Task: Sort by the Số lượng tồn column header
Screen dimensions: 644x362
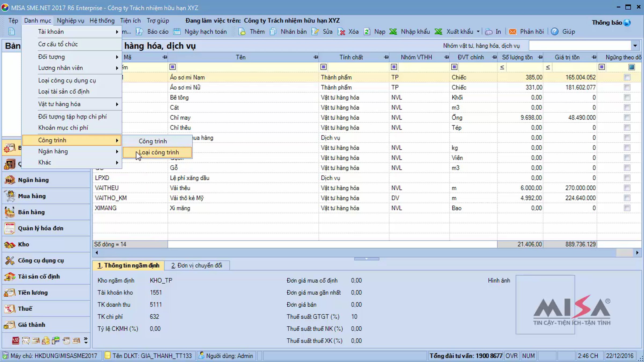Action: pyautogui.click(x=517, y=57)
